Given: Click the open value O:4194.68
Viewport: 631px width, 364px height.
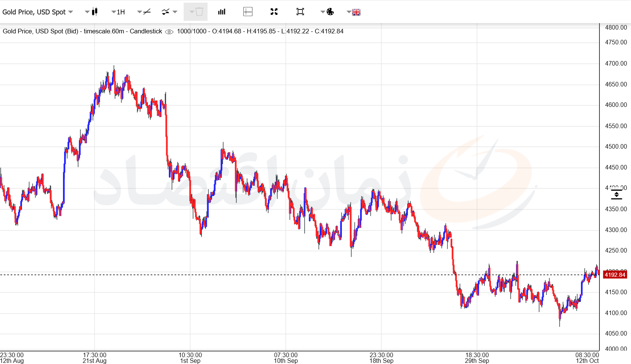Looking at the screenshot, I should pyautogui.click(x=227, y=31).
